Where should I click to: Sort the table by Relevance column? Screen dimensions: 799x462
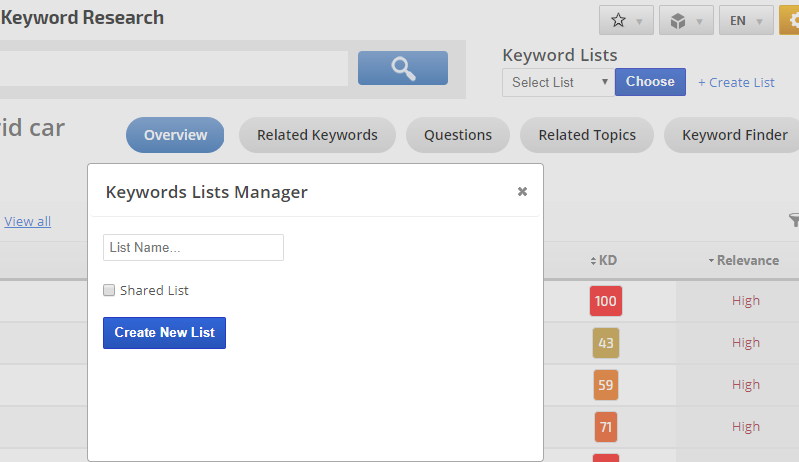point(743,260)
